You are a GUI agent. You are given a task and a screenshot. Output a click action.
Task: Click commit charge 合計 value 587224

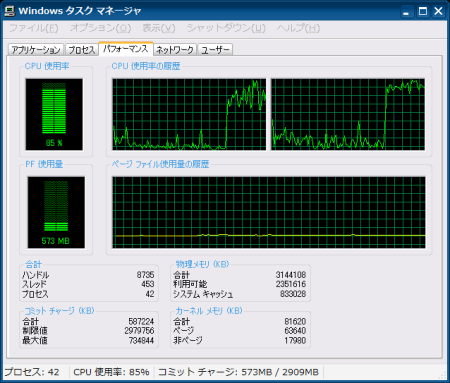click(141, 321)
